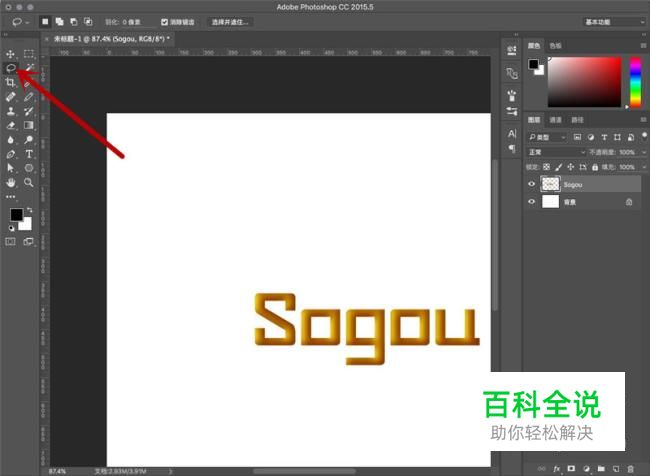Toggle lock transparent pixels
This screenshot has width=650, height=476.
[546, 167]
